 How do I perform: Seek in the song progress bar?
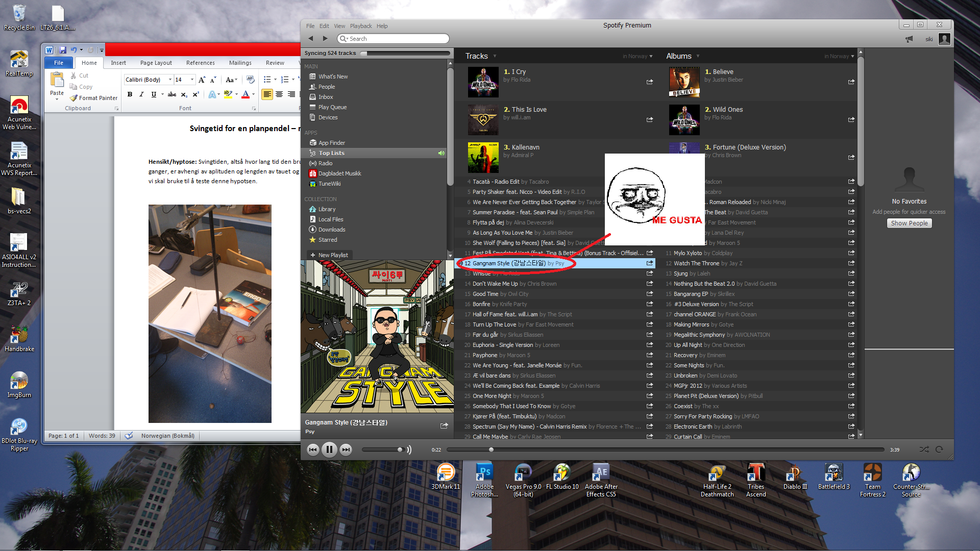(665, 449)
